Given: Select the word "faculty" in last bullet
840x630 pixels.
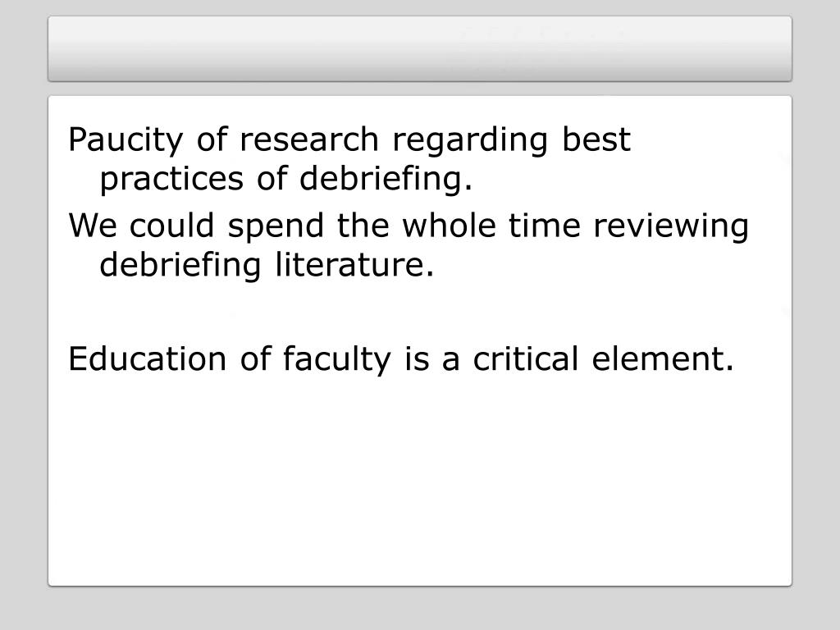Looking at the screenshot, I should coord(336,359).
